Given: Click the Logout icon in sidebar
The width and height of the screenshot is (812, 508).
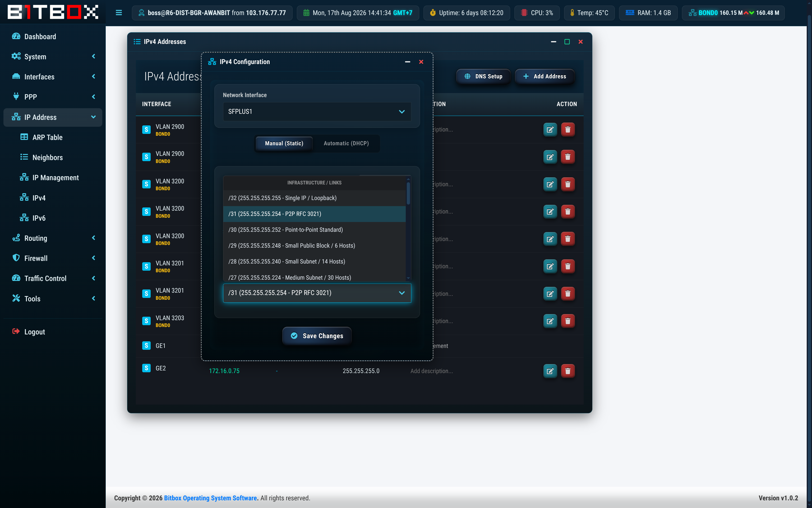Looking at the screenshot, I should (x=16, y=332).
